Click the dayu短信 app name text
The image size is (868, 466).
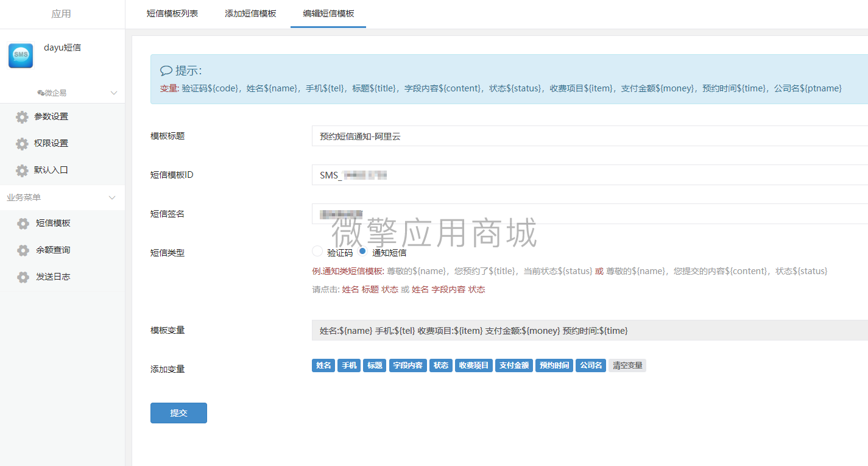pyautogui.click(x=62, y=48)
